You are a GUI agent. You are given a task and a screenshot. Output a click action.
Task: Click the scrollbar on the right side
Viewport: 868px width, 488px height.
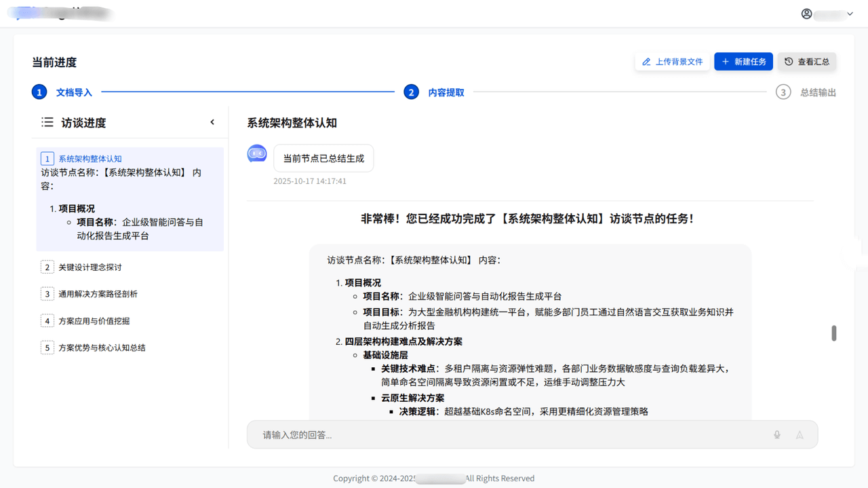(x=833, y=333)
